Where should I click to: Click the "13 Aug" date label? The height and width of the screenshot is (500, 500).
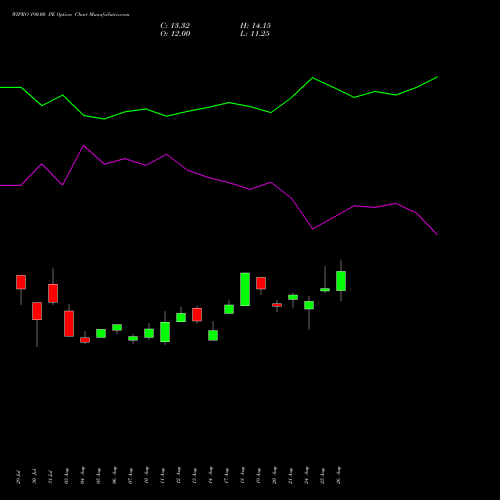pyautogui.click(x=194, y=476)
